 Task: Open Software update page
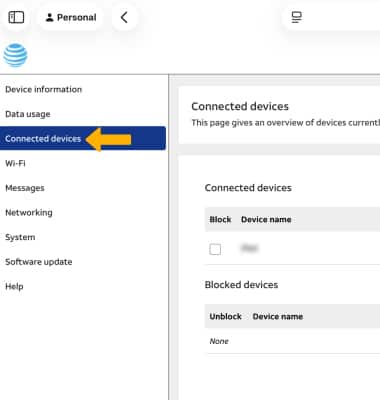coord(39,262)
